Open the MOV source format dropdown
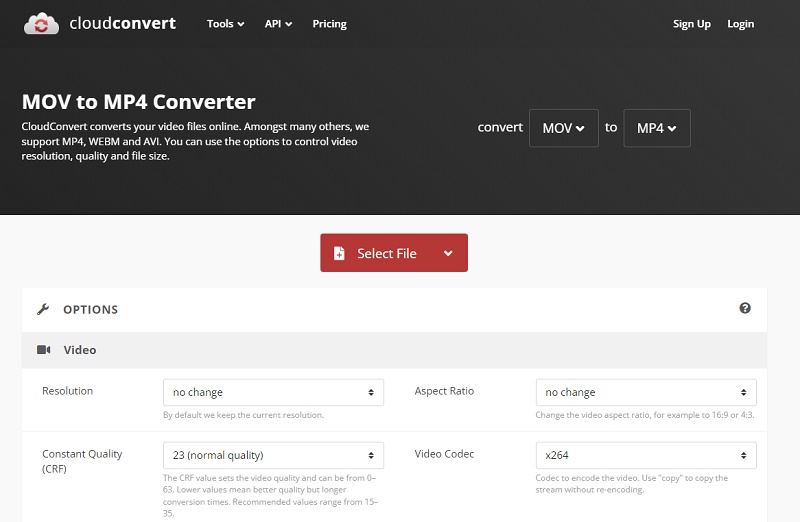The height and width of the screenshot is (522, 800). point(563,128)
